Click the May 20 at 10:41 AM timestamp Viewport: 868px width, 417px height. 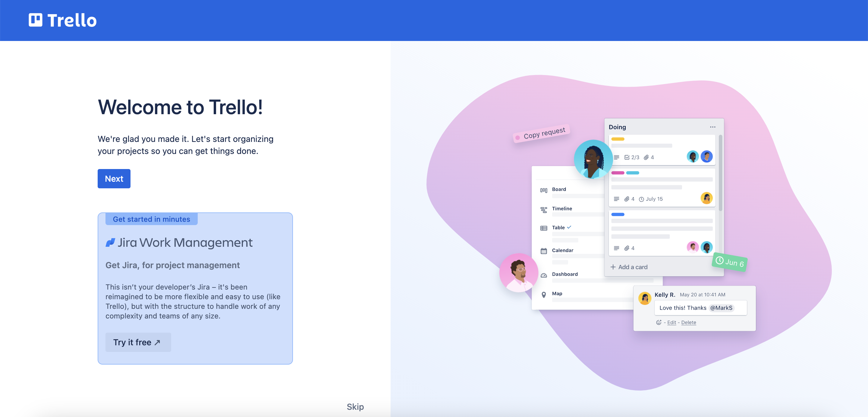(x=702, y=294)
